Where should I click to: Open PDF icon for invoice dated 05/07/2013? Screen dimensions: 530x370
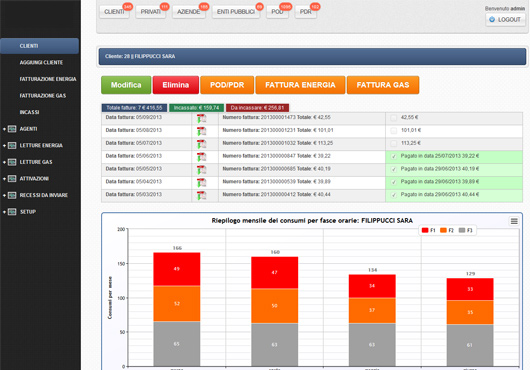pos(201,144)
